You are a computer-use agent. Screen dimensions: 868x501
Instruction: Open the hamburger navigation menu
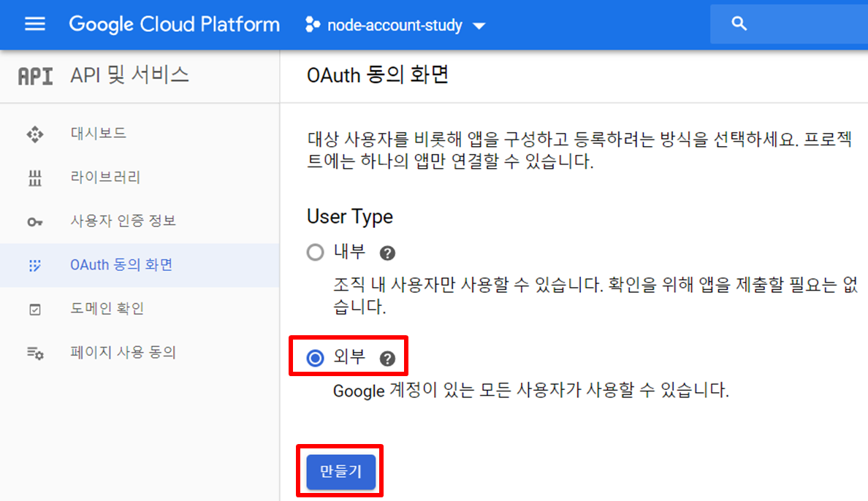(35, 24)
